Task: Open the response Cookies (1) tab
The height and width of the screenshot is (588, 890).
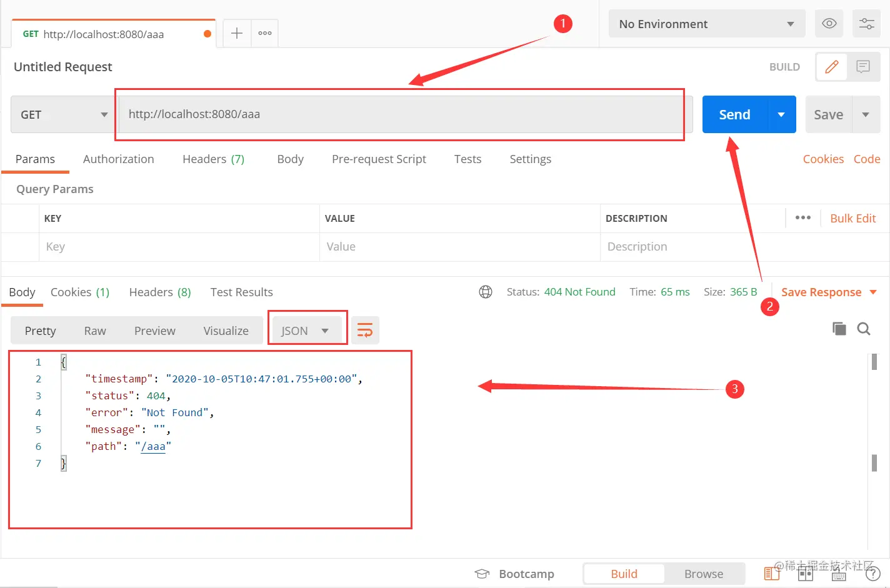Action: [80, 292]
